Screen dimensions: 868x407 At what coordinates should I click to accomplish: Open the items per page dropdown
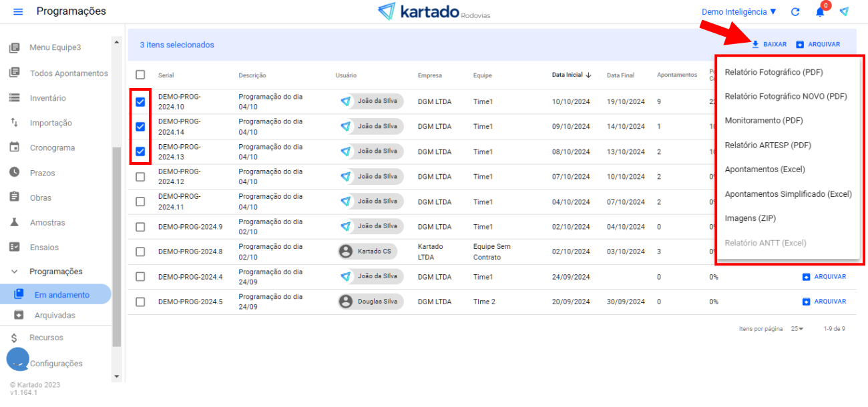click(x=797, y=329)
